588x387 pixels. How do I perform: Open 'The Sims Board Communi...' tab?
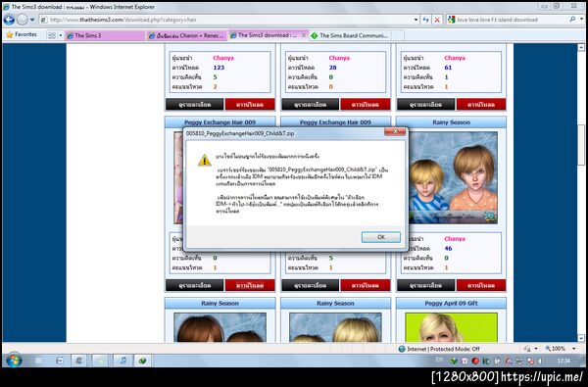coord(350,35)
